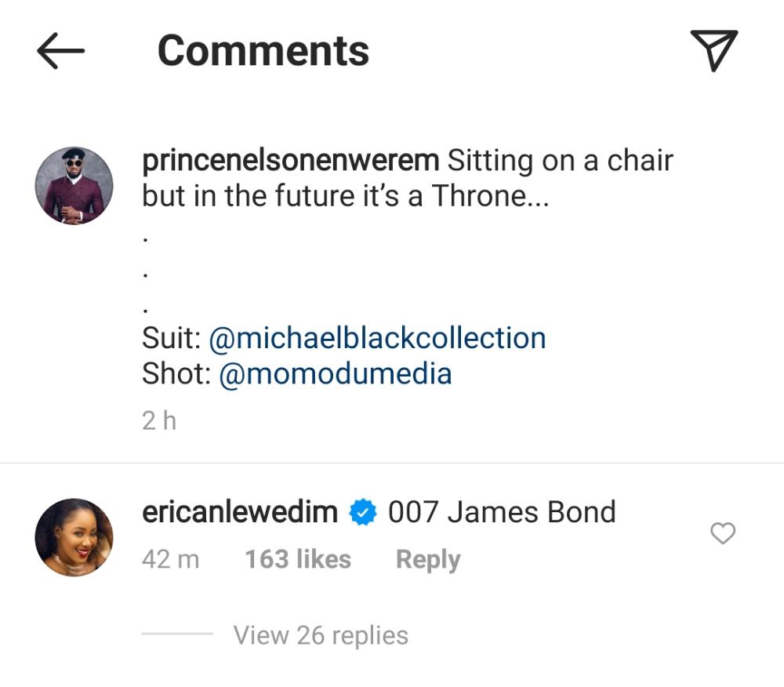Open ericanlewedim's profile picture

(x=74, y=537)
